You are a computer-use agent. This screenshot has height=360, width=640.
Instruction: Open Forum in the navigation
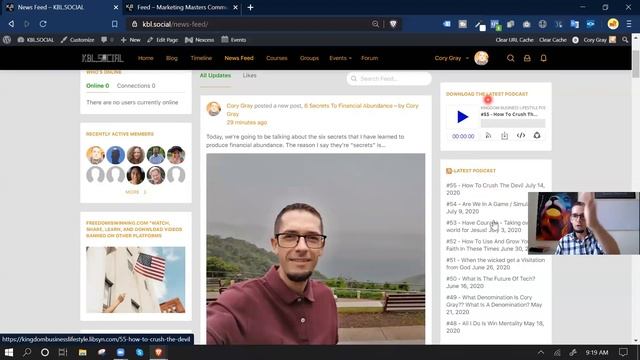point(369,58)
